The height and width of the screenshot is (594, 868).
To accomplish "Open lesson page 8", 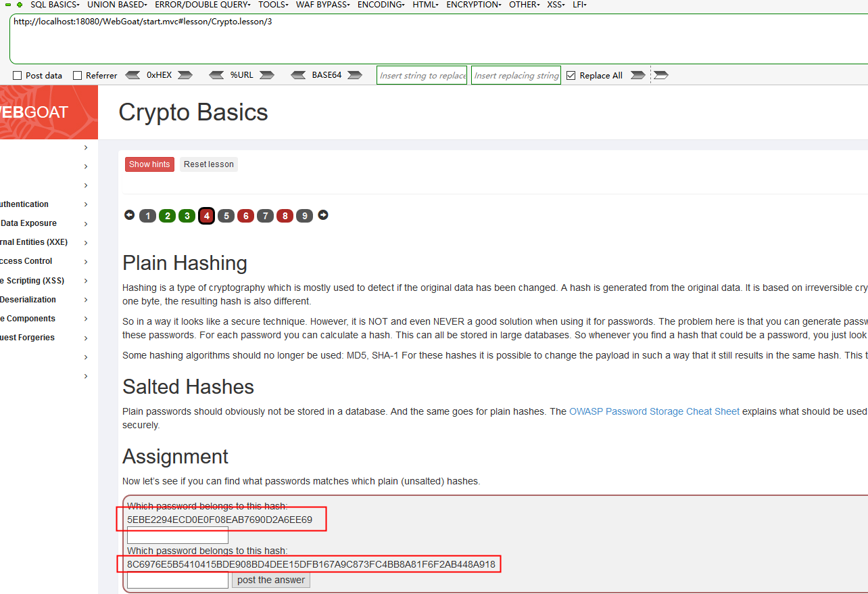I will (285, 216).
